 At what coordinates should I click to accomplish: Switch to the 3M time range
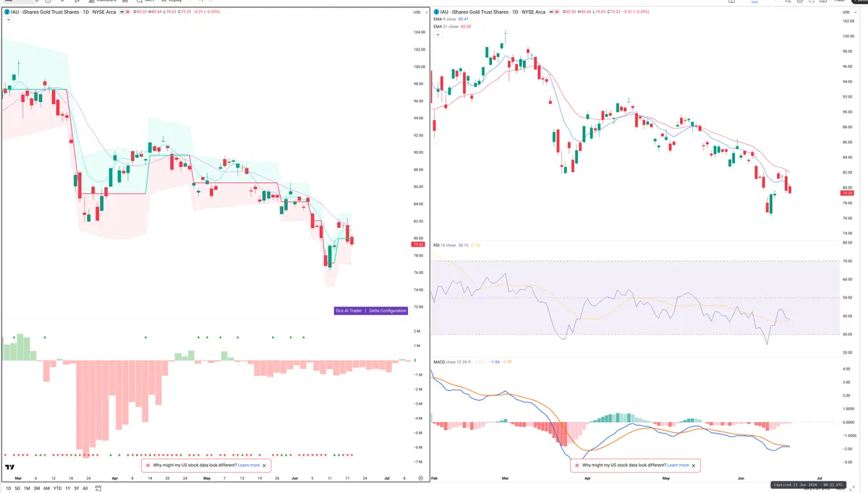click(x=37, y=488)
